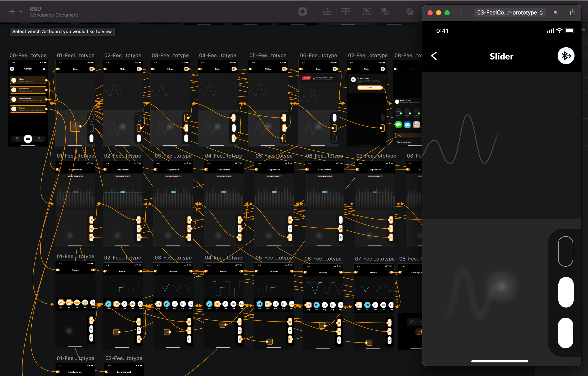Select Presets item in Control artboard
The image size is (588, 376).
tap(28, 109)
